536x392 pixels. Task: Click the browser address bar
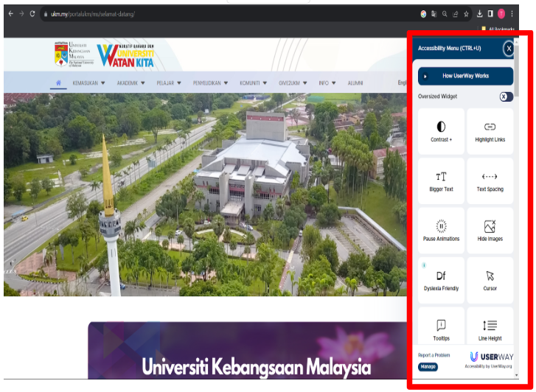221,14
